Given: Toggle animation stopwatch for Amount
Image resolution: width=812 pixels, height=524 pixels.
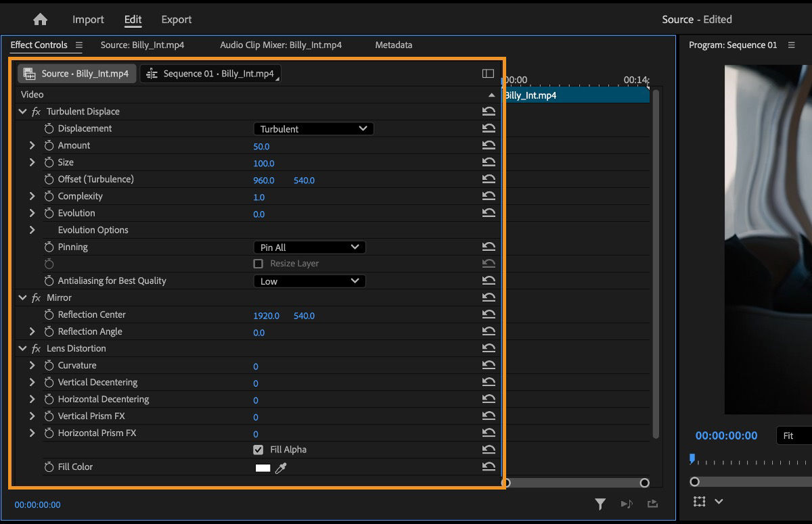Looking at the screenshot, I should coord(50,145).
